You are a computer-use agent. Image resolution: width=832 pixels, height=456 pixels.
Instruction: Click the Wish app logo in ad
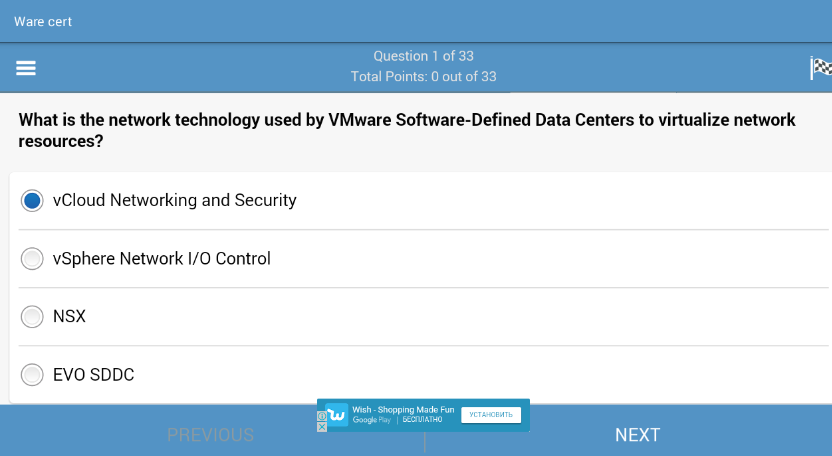click(x=337, y=414)
